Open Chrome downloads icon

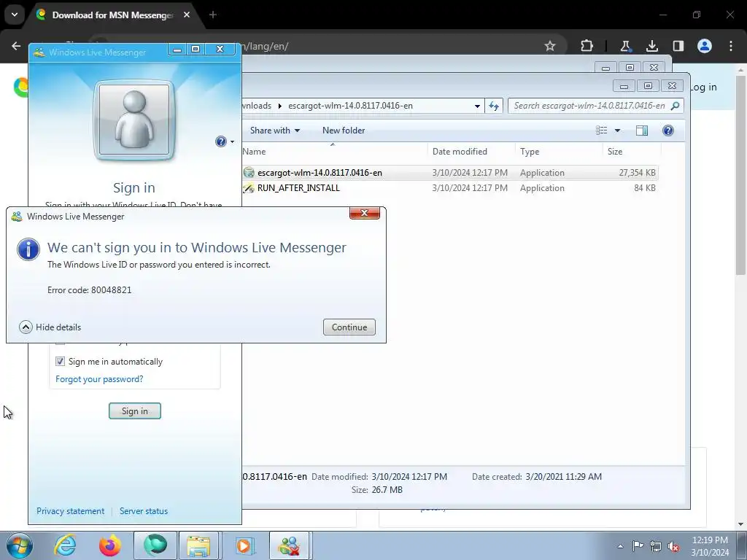[x=651, y=46]
